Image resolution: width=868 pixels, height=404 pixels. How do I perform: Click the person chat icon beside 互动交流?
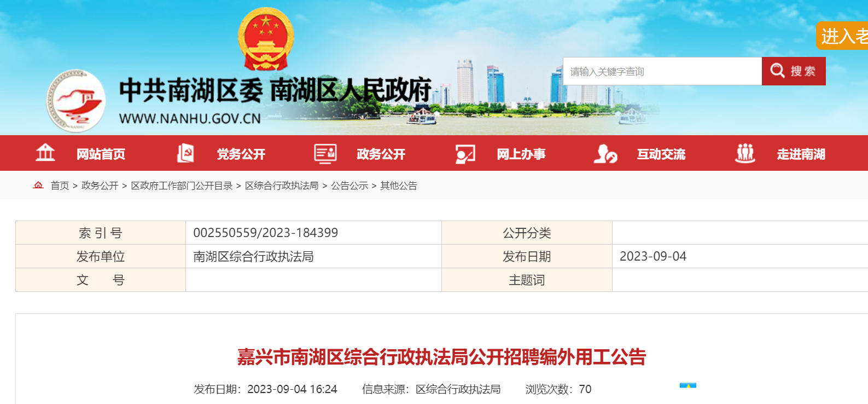coord(605,154)
